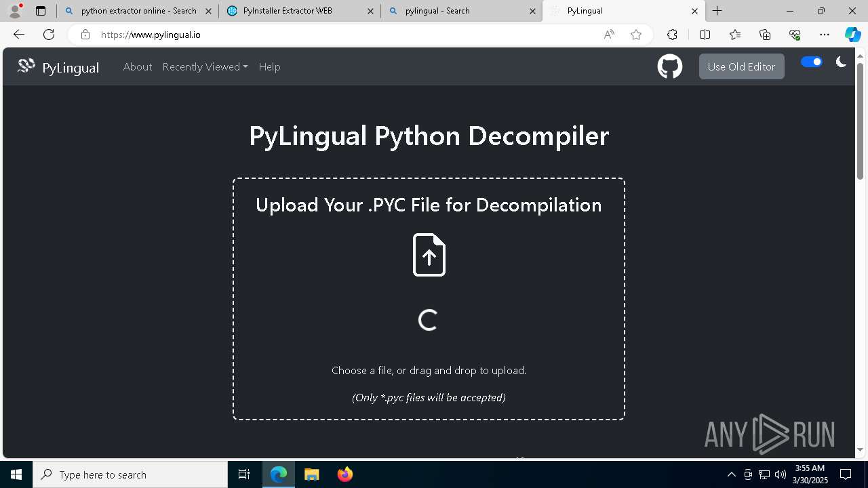868x488 pixels.
Task: Click the moon theme icon
Action: point(841,62)
